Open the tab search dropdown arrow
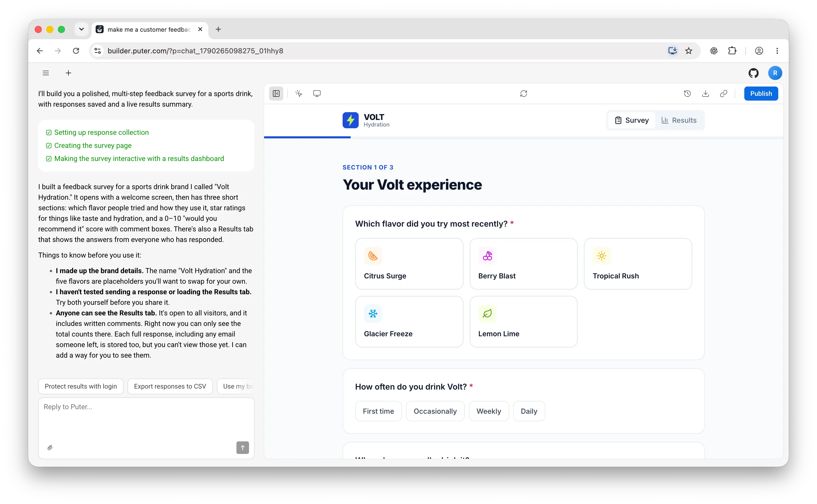The image size is (817, 504). click(81, 29)
